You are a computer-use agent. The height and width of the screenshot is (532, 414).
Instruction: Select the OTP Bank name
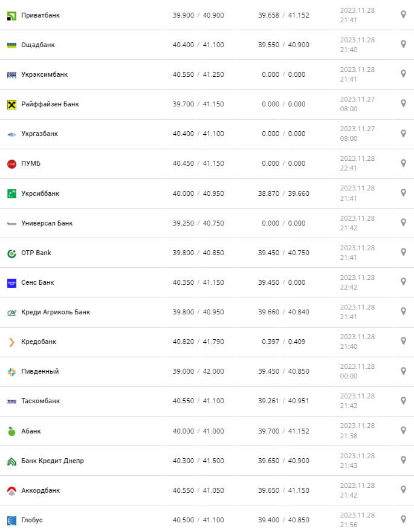click(36, 253)
